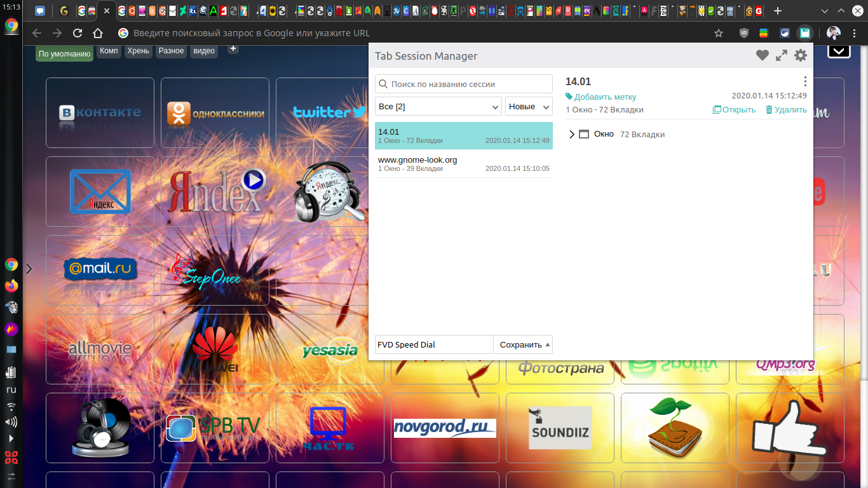
Task: Open the novgorod.ru speed dial tile
Action: 445,428
